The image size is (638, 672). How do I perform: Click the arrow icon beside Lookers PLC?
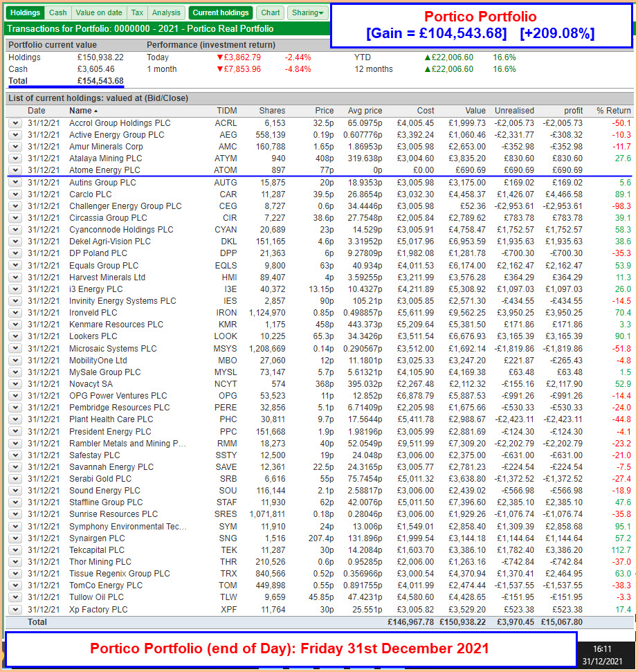15,336
